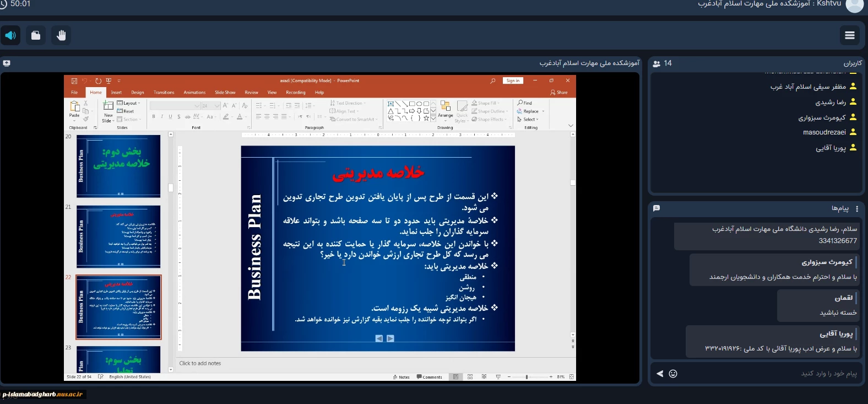Screen dimensions: 868x404
Task: Align text to the left
Action: [x=258, y=117]
